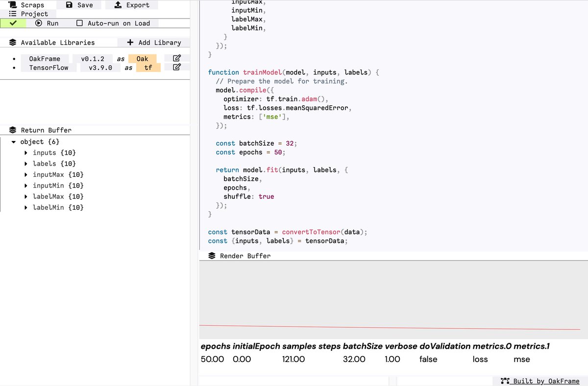
Task: Click the Project list icon
Action: pyautogui.click(x=13, y=14)
